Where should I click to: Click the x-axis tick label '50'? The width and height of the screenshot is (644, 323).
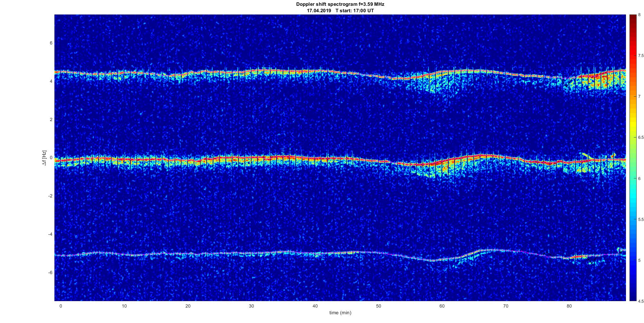tap(378, 306)
